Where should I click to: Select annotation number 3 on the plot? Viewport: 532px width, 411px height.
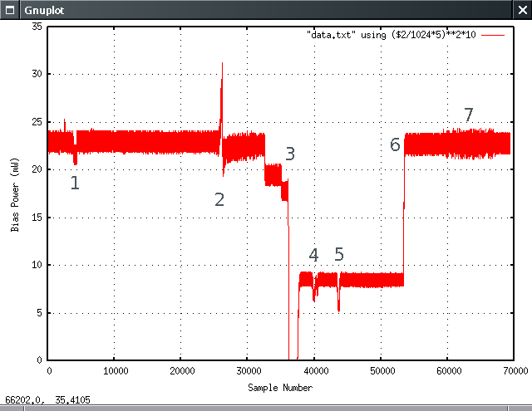pyautogui.click(x=290, y=154)
